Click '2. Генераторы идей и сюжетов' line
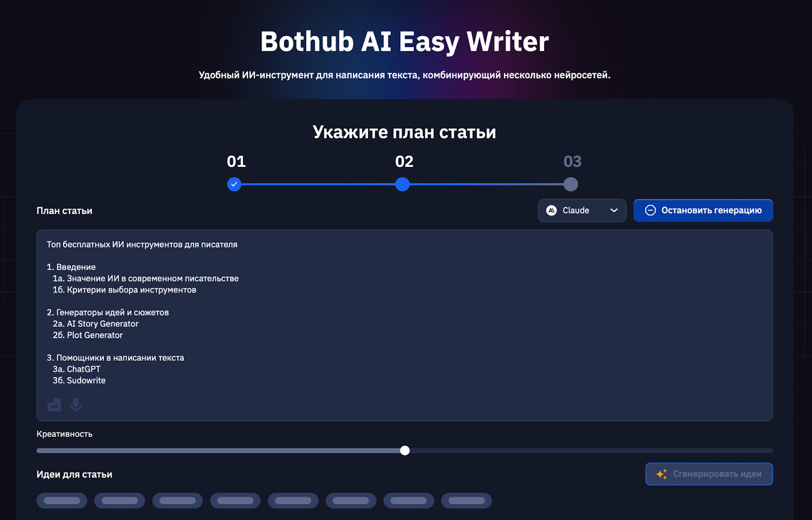This screenshot has height=520, width=812. point(108,313)
